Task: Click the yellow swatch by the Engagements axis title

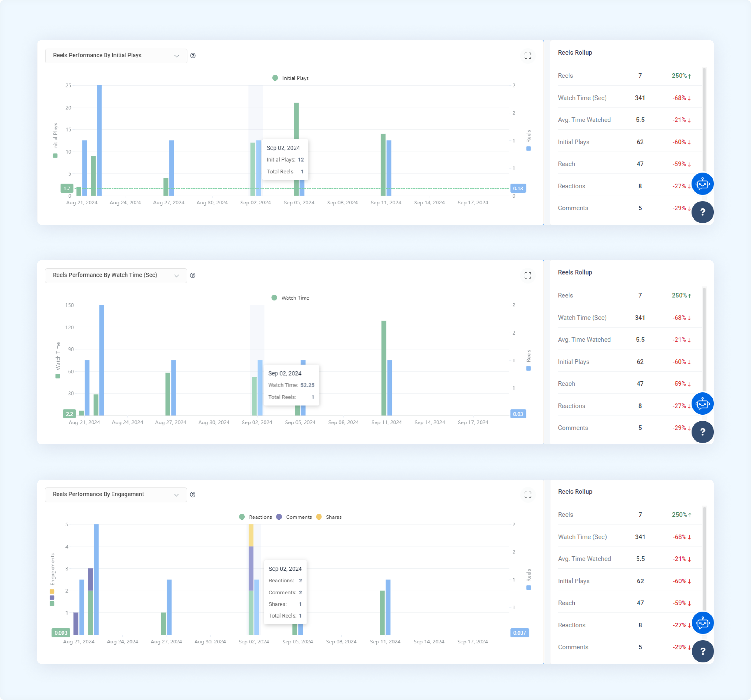Action: click(x=52, y=592)
